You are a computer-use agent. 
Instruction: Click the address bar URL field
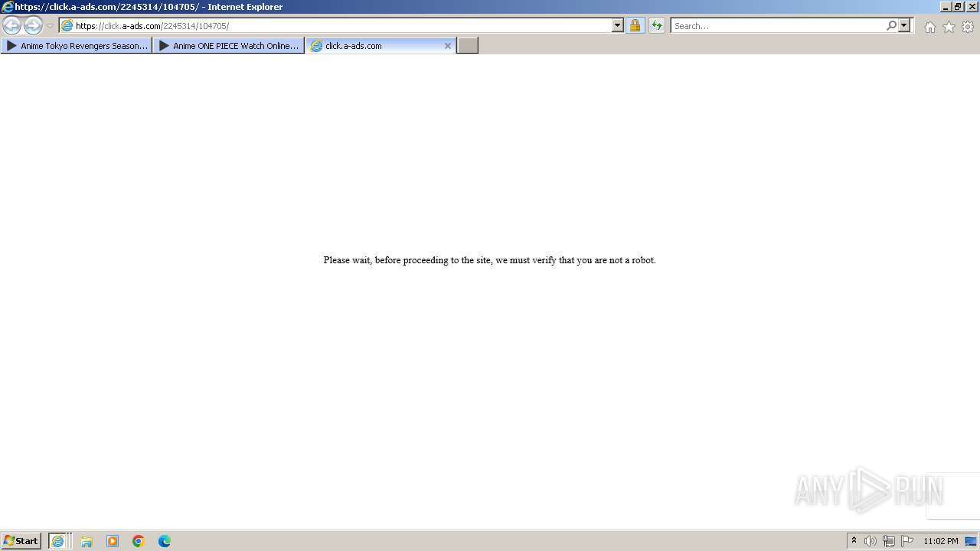point(343,26)
